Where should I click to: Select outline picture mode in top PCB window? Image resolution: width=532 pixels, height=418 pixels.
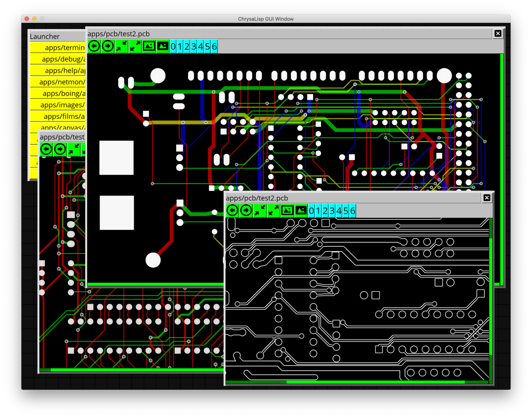tap(149, 46)
